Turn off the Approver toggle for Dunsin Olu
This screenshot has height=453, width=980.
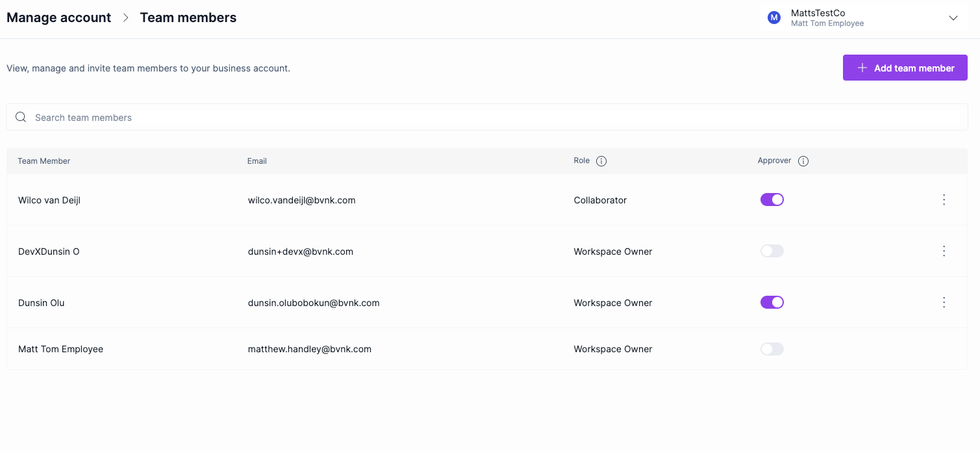point(772,302)
